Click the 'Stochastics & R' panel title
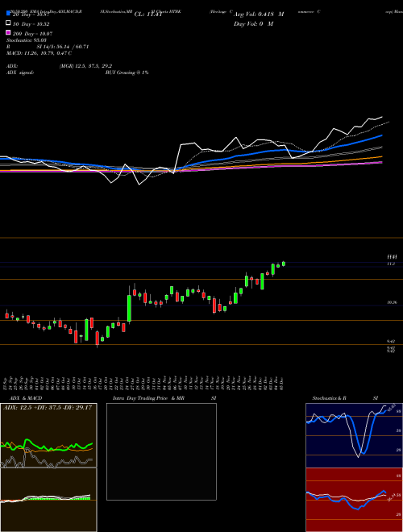The image size is (403, 532). pyautogui.click(x=329, y=398)
